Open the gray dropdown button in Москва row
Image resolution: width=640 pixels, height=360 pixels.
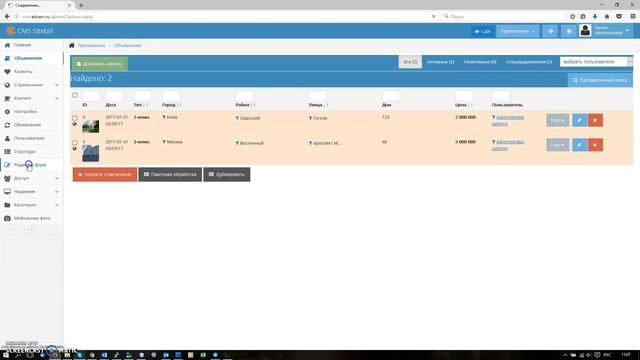pyautogui.click(x=558, y=145)
